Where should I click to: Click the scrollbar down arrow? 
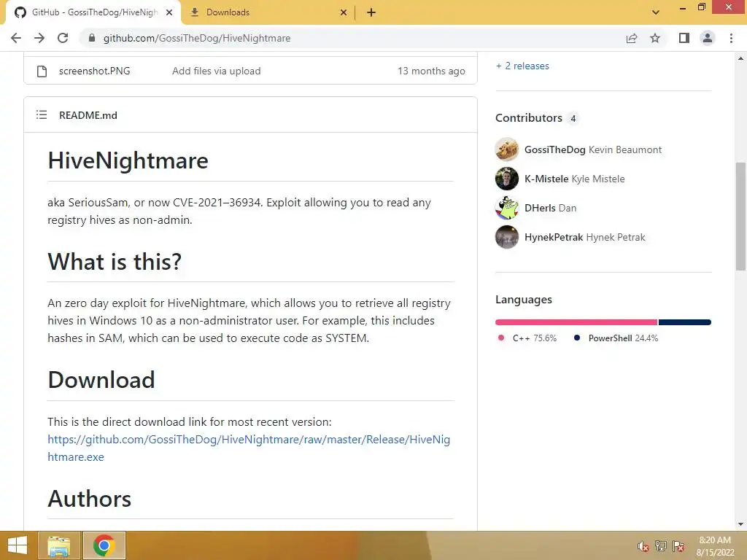pos(740,524)
